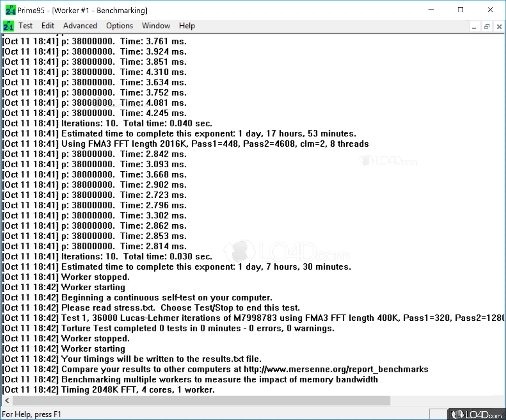
Task: Click the '1 day, 17 hours, 53 minutes' estimate line
Action: tap(179, 134)
